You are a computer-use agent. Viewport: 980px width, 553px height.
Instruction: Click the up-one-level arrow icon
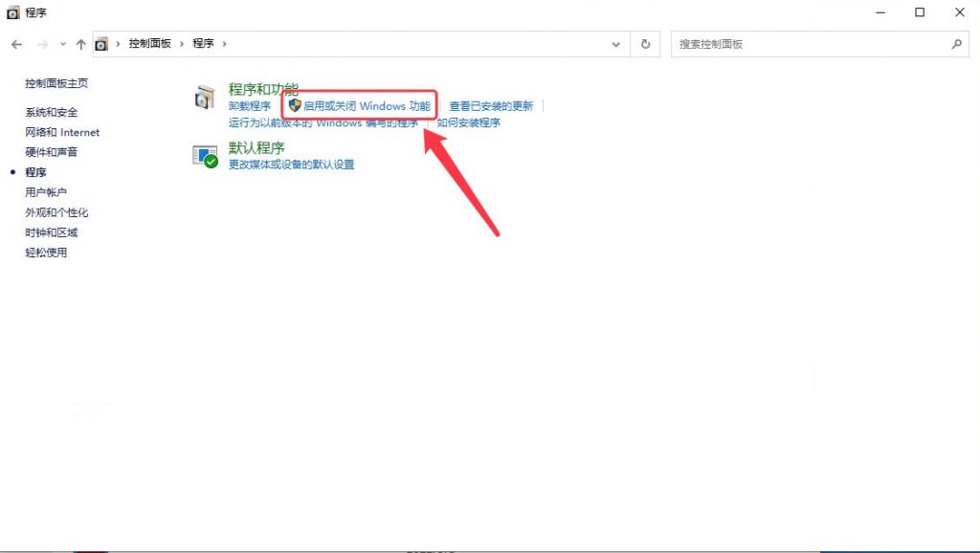pyautogui.click(x=81, y=43)
